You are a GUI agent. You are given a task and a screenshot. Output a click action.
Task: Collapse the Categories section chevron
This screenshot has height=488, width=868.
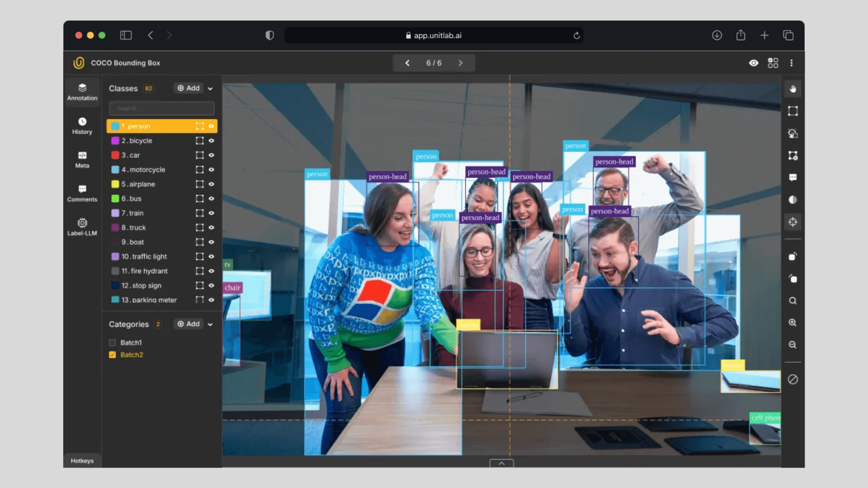[210, 324]
